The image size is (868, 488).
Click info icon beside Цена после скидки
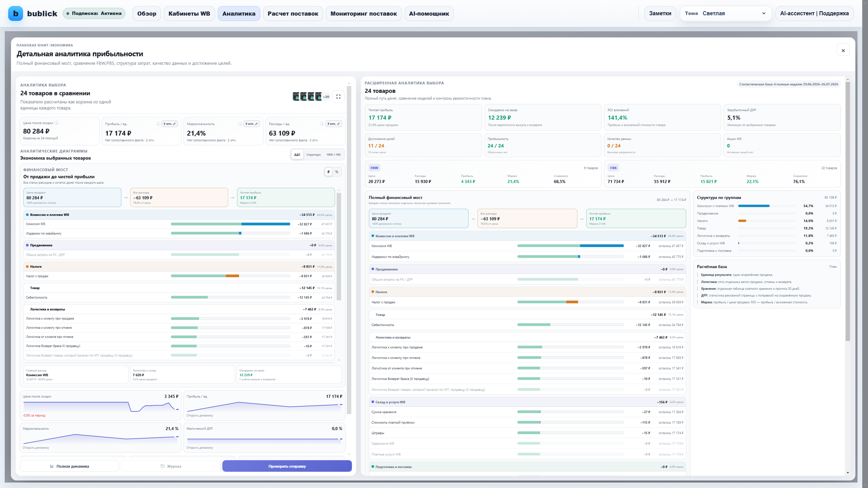coord(57,123)
